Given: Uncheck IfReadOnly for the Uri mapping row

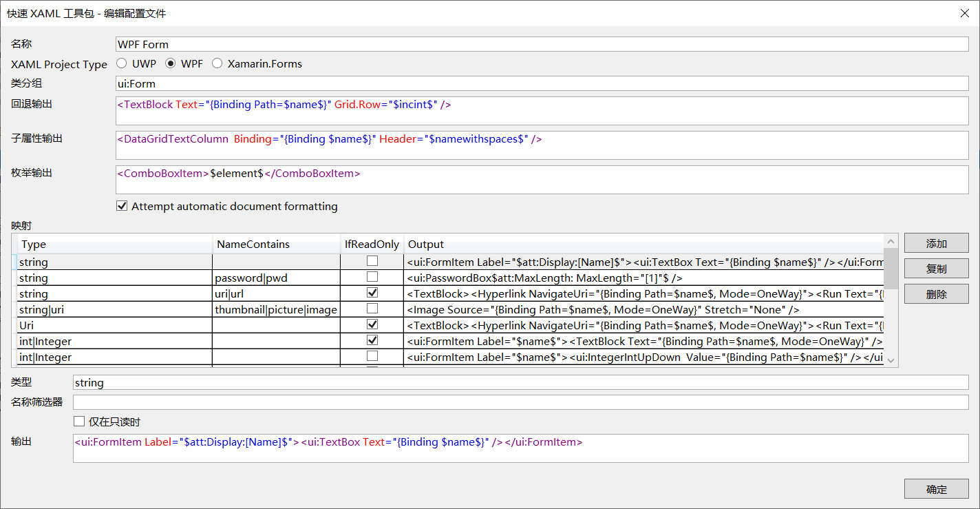Looking at the screenshot, I should point(372,324).
